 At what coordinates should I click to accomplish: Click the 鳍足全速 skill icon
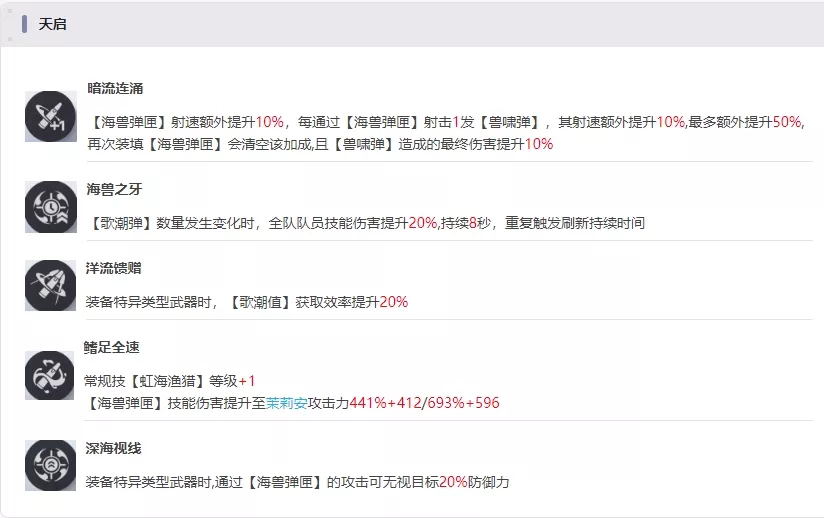[x=50, y=376]
